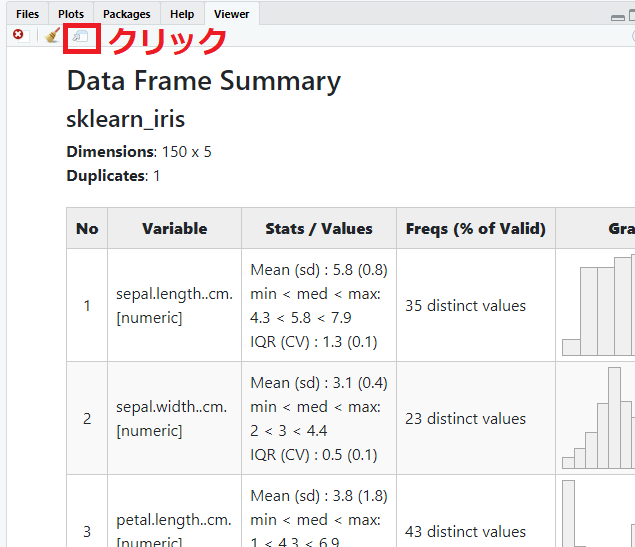Open the Plots tab
635x547 pixels.
tap(71, 14)
